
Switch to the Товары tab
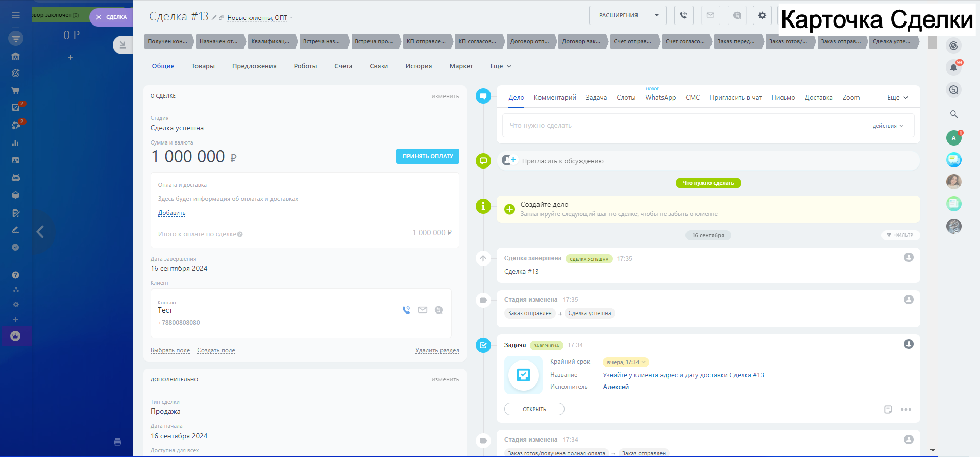(x=203, y=66)
